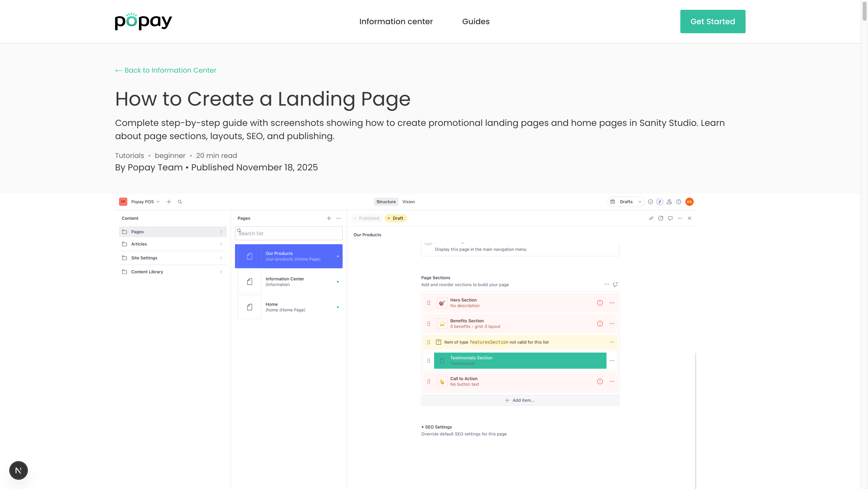
Task: Switch to the Draft version chip
Action: tap(396, 218)
